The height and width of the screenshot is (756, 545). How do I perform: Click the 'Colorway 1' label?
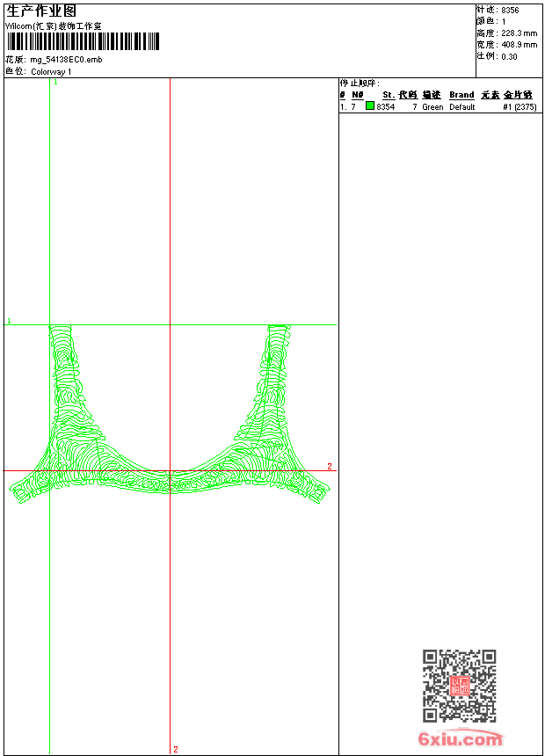click(51, 71)
